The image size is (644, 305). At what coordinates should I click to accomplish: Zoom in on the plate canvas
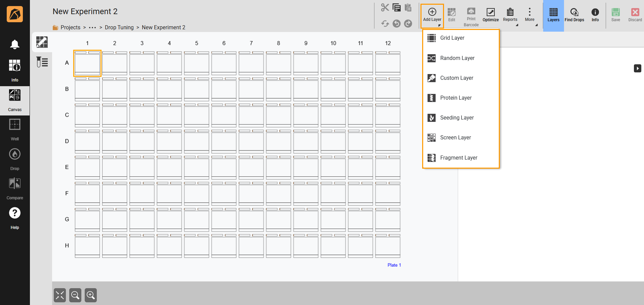(x=91, y=295)
